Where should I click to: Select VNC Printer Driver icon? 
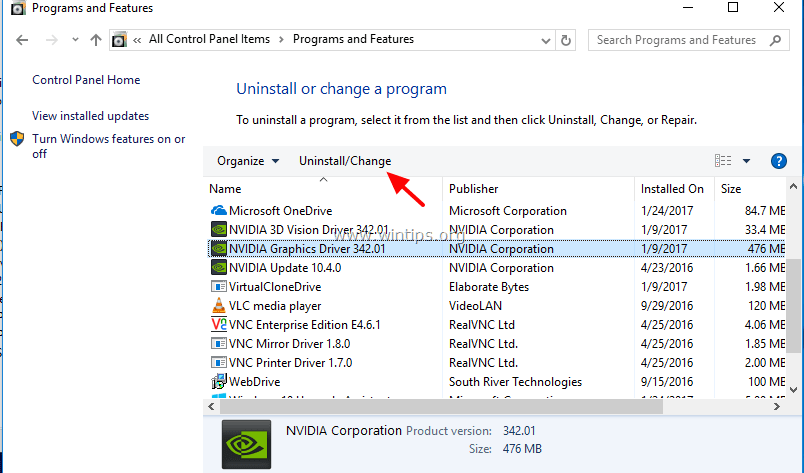pos(219,362)
